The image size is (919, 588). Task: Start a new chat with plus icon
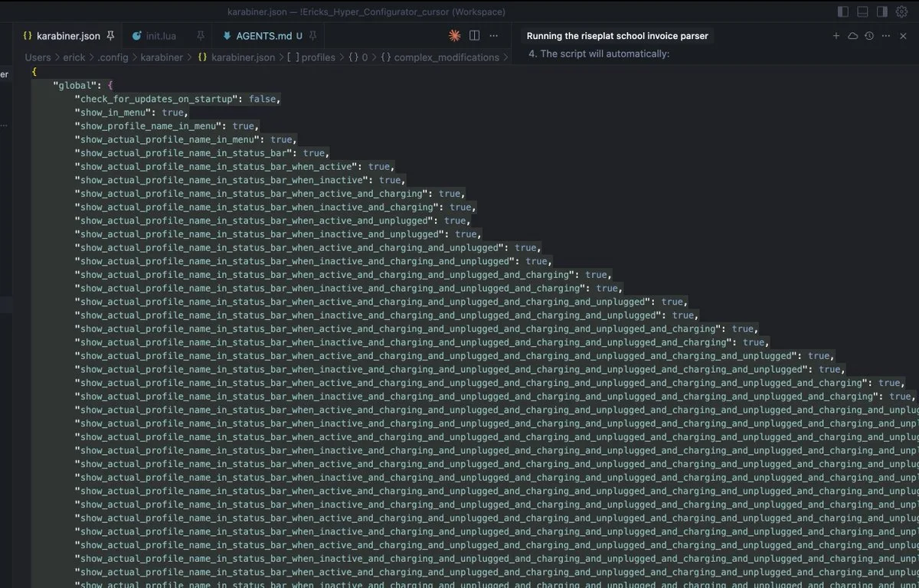pos(836,36)
